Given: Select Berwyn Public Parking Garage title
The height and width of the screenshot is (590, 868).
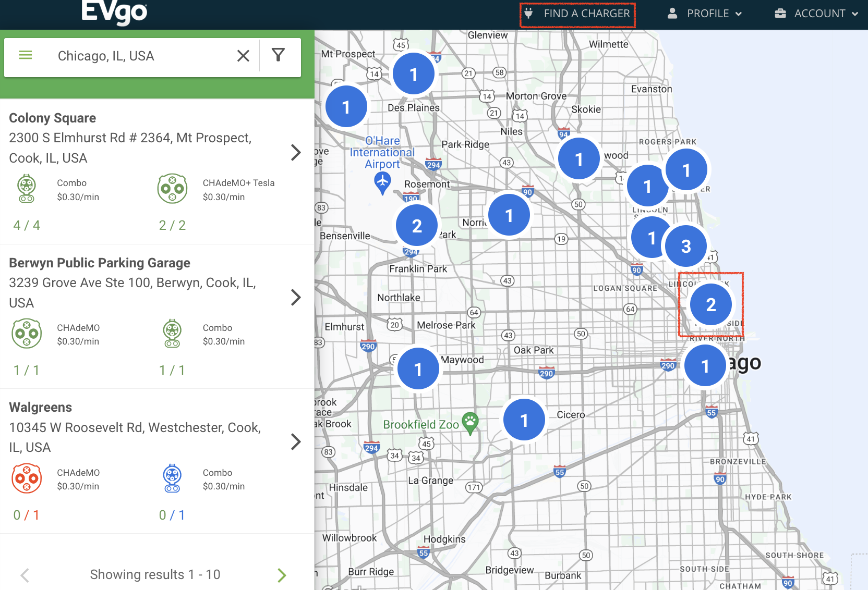Looking at the screenshot, I should click(100, 263).
